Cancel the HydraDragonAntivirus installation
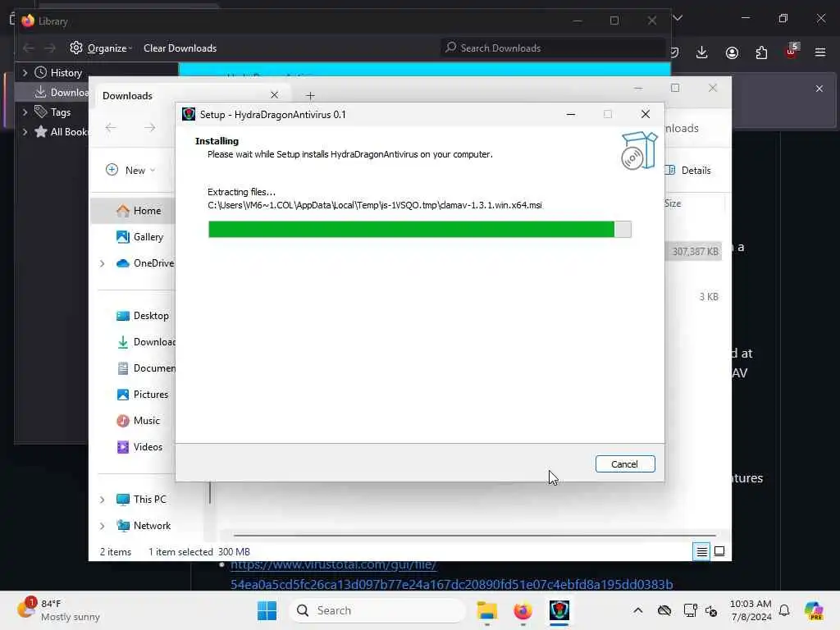 click(624, 464)
